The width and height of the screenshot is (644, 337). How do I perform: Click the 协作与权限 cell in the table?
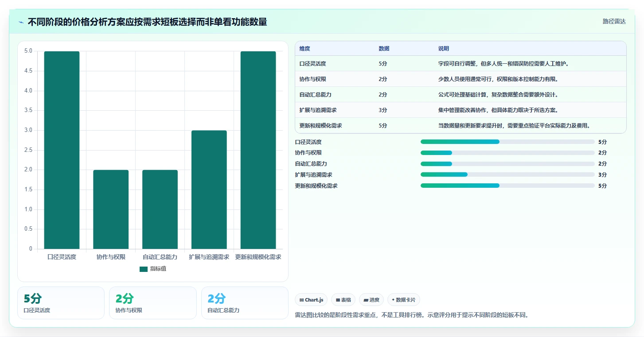point(312,79)
